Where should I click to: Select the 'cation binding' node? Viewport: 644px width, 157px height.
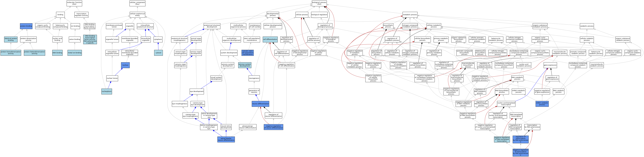[74, 39]
